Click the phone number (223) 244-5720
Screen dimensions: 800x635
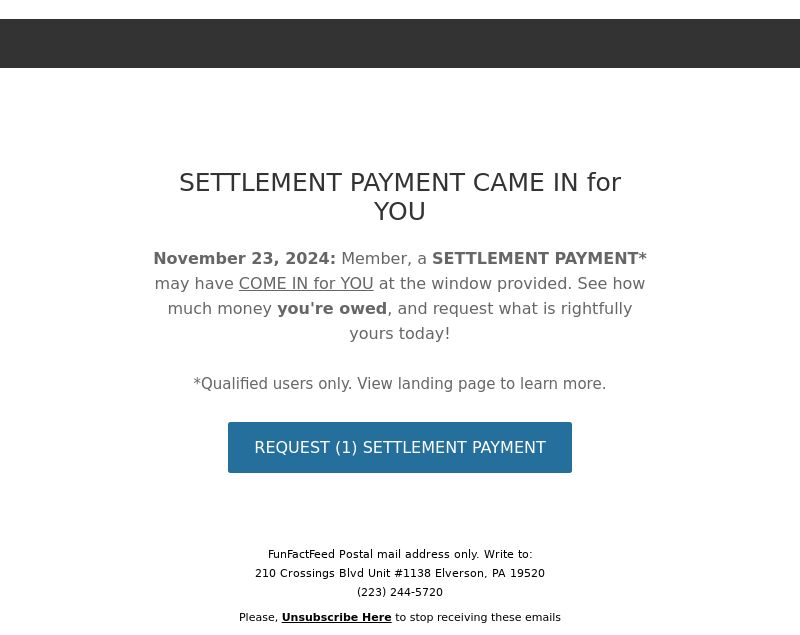(400, 592)
